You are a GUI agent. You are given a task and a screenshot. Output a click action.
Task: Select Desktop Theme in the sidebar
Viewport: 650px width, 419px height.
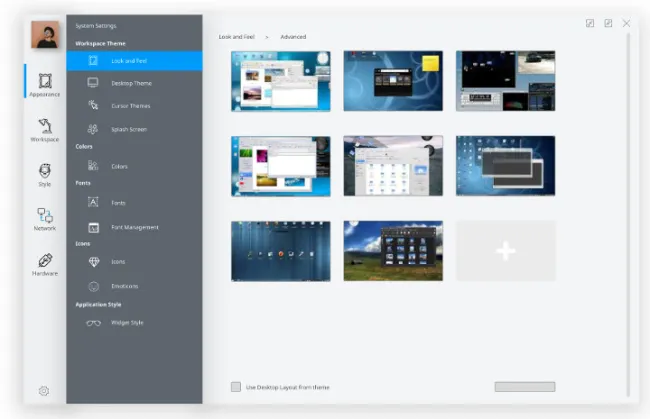click(x=134, y=83)
